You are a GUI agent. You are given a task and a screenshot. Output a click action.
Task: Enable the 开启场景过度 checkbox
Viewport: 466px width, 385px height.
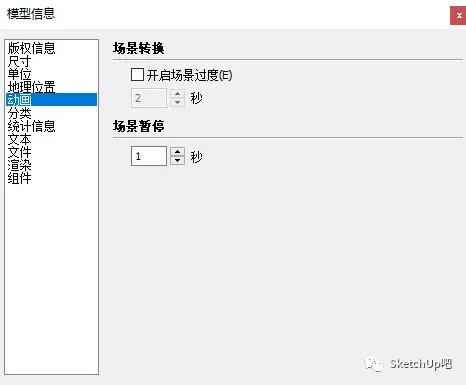click(x=137, y=75)
